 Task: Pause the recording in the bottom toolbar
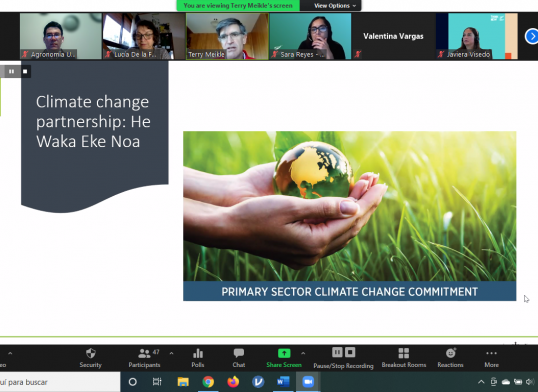tap(337, 353)
